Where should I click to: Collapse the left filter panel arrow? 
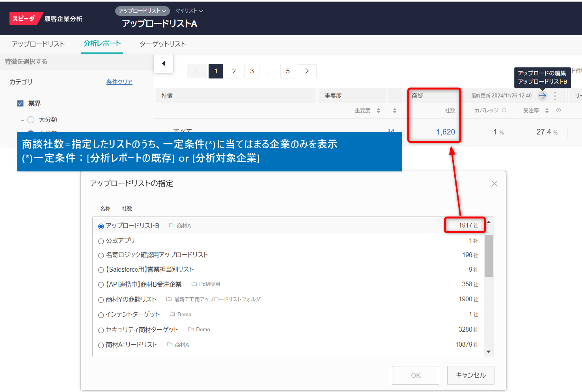point(163,63)
